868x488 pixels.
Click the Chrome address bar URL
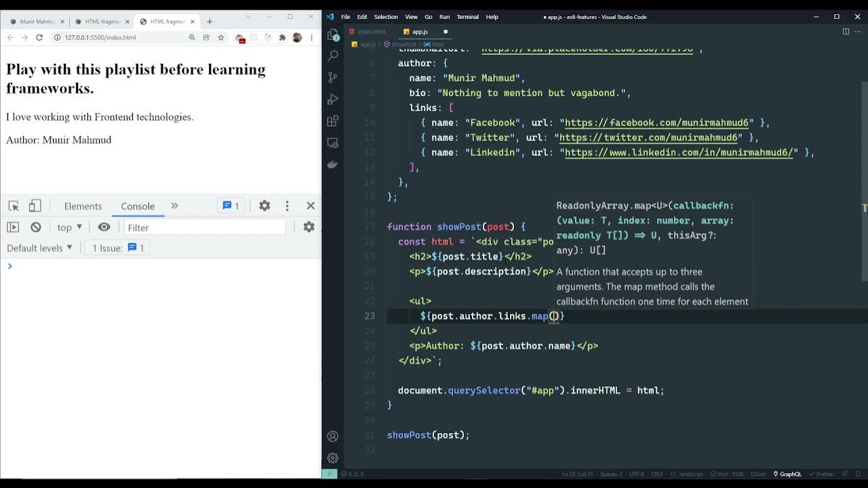100,37
